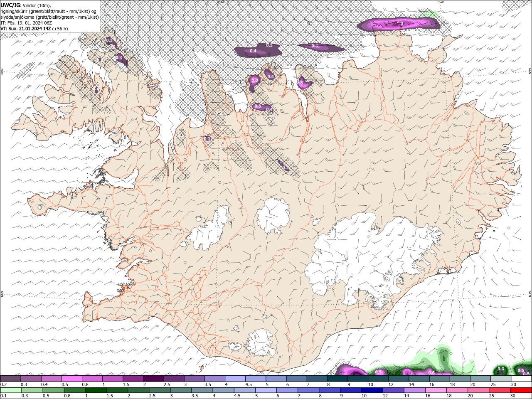Click the 'UWC/IG: Vindur (10m),' title line

tap(26, 5)
